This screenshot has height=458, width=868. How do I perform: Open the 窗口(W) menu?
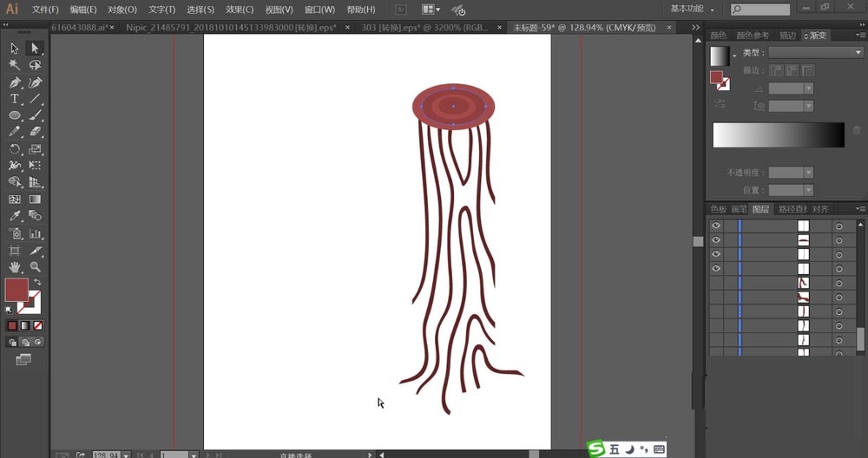point(319,10)
